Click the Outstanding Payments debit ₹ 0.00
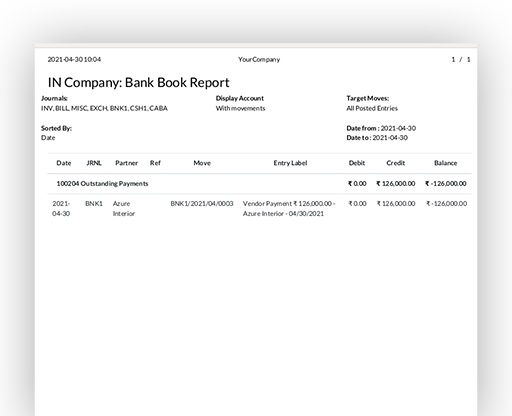Screen dimensions: 512x416 [357, 184]
